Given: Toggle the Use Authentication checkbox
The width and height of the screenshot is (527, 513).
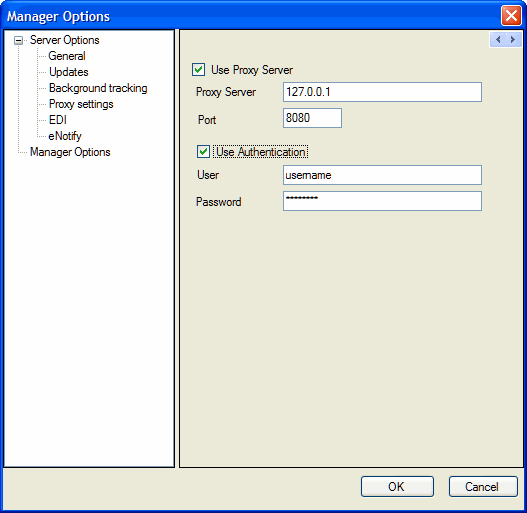Looking at the screenshot, I should point(203,152).
